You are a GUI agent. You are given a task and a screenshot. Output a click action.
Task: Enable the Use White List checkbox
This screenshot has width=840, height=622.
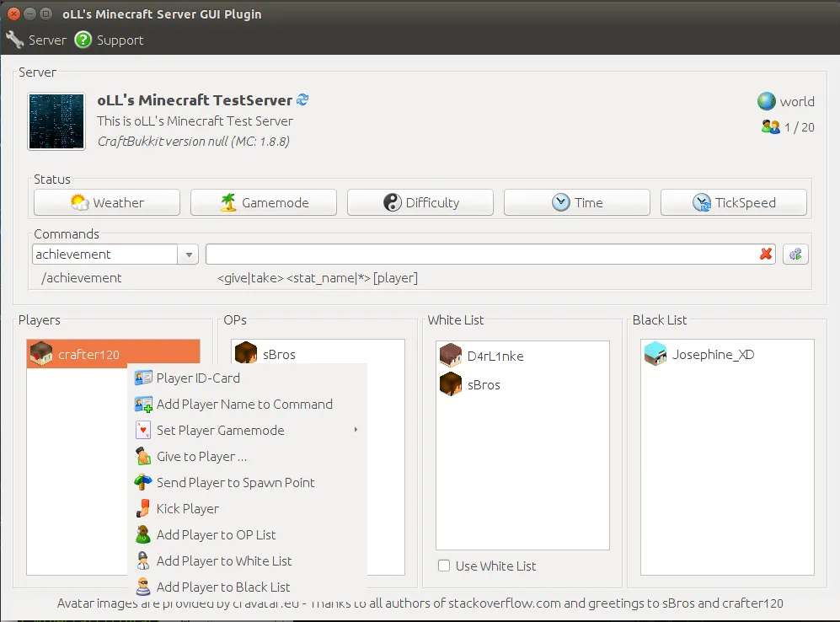444,566
